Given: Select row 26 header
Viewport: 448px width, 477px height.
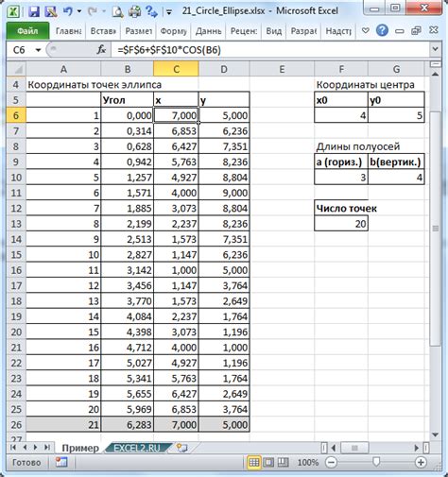Looking at the screenshot, I should click(x=16, y=425).
